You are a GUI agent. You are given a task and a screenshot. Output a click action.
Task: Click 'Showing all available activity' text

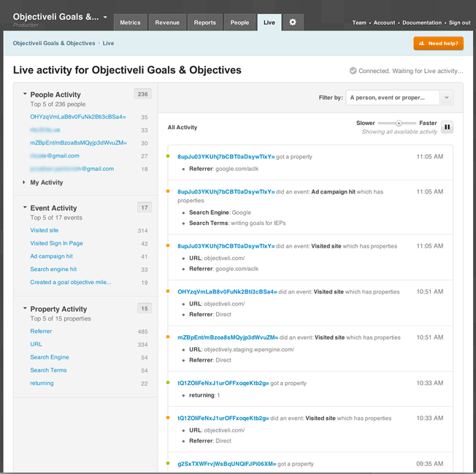pos(399,131)
